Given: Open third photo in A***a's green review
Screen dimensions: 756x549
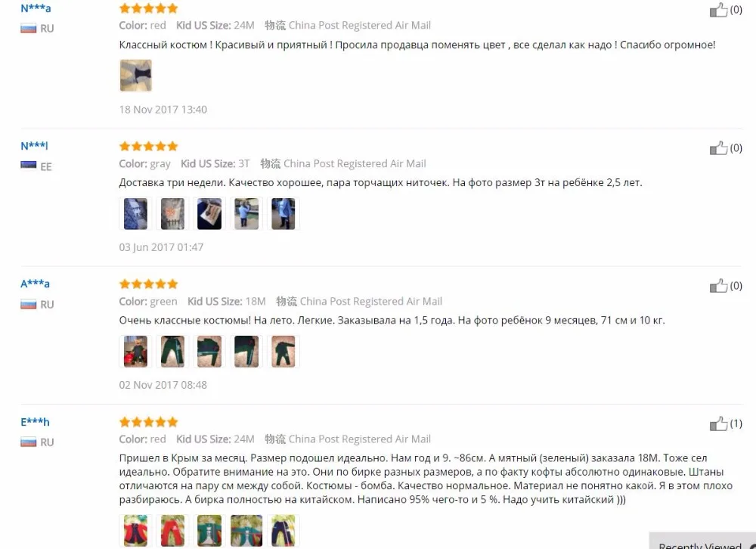Looking at the screenshot, I should [209, 352].
